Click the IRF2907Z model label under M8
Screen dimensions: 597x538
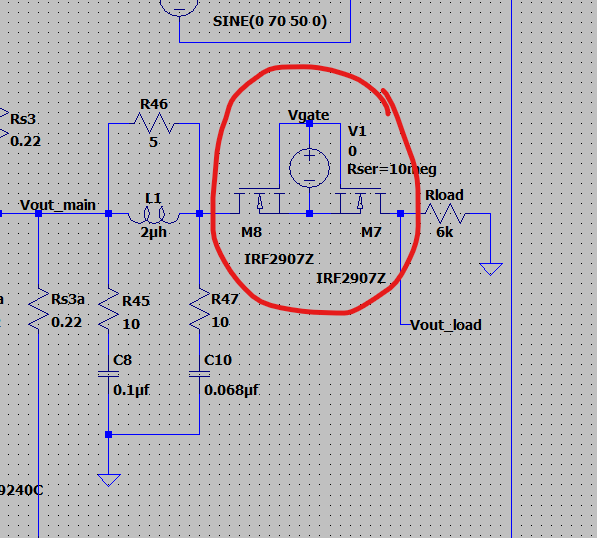tap(279, 259)
